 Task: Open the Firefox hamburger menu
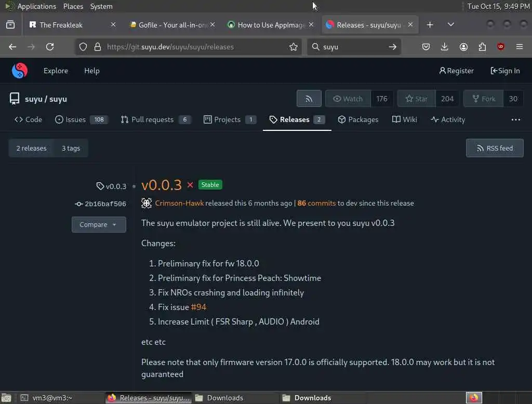[x=520, y=47]
